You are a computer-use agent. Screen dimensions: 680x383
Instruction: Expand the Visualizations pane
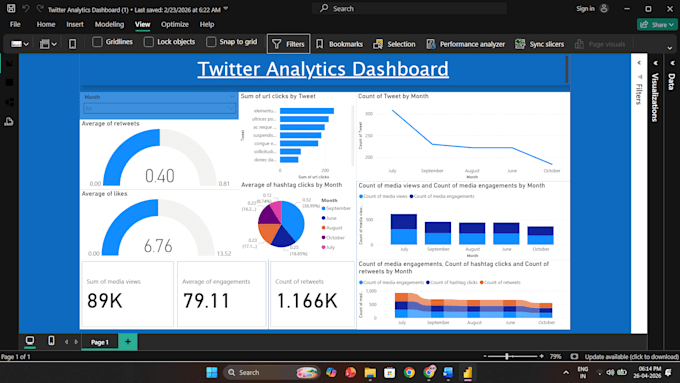coord(656,63)
